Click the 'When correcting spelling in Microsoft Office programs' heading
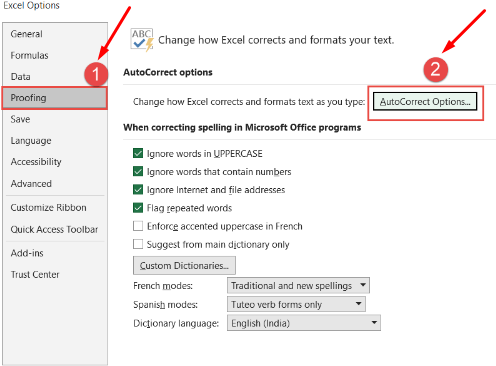The image size is (496, 366). coord(242,128)
